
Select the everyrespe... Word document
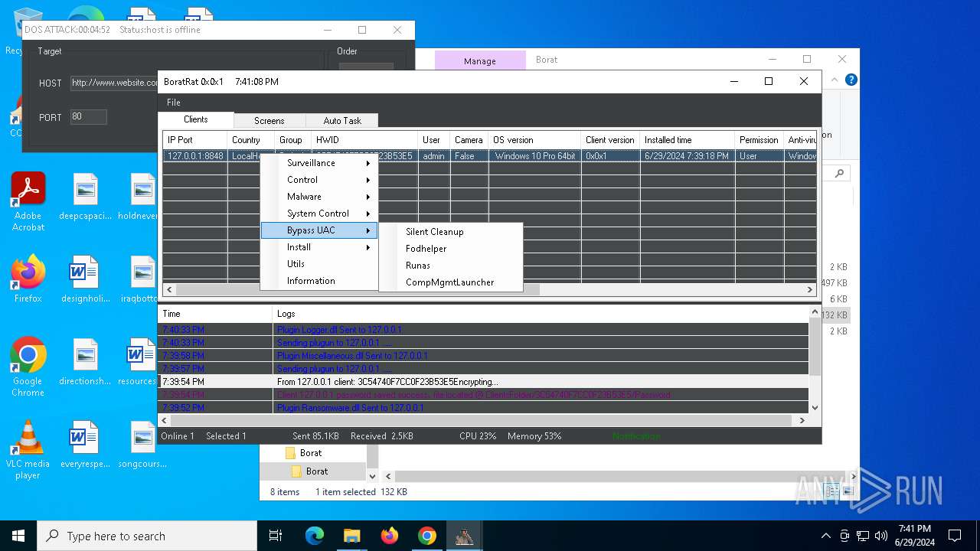(86, 445)
